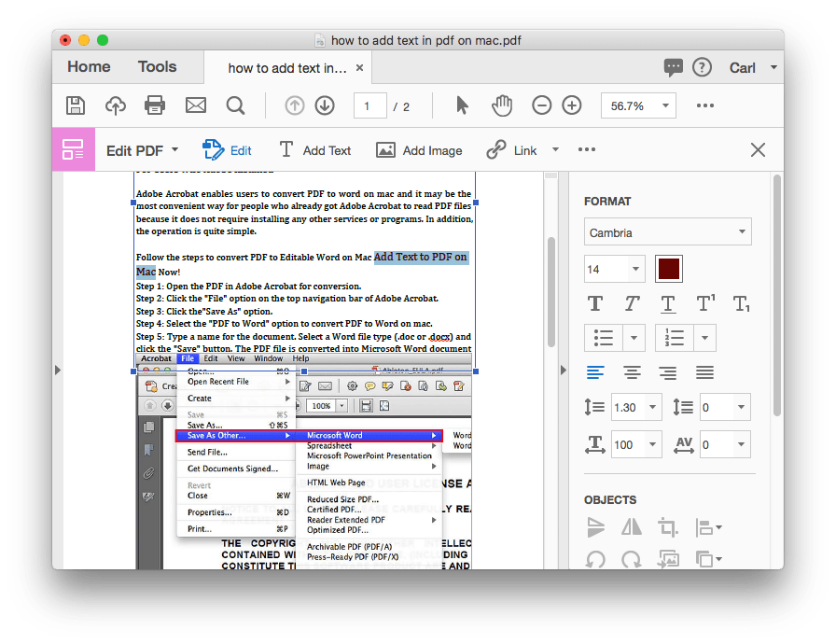
Task: Zoom out using the minus icon
Action: pyautogui.click(x=542, y=105)
